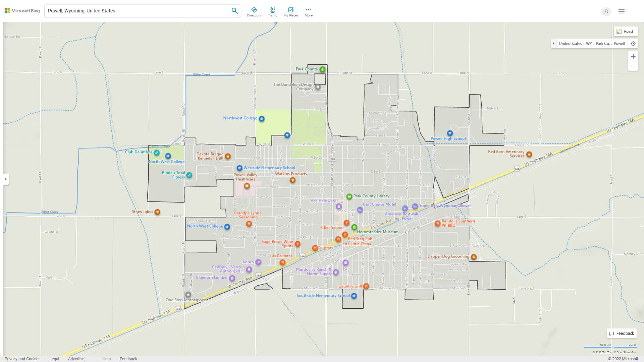Switch map style using the Road button

click(626, 31)
